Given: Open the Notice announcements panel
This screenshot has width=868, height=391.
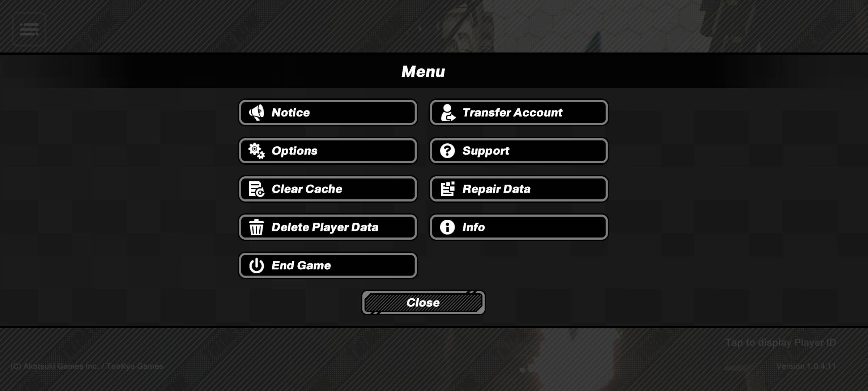Looking at the screenshot, I should click(x=327, y=113).
